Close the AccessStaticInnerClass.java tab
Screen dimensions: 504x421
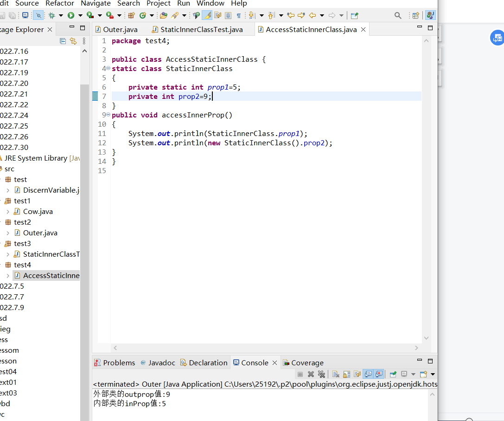point(364,30)
